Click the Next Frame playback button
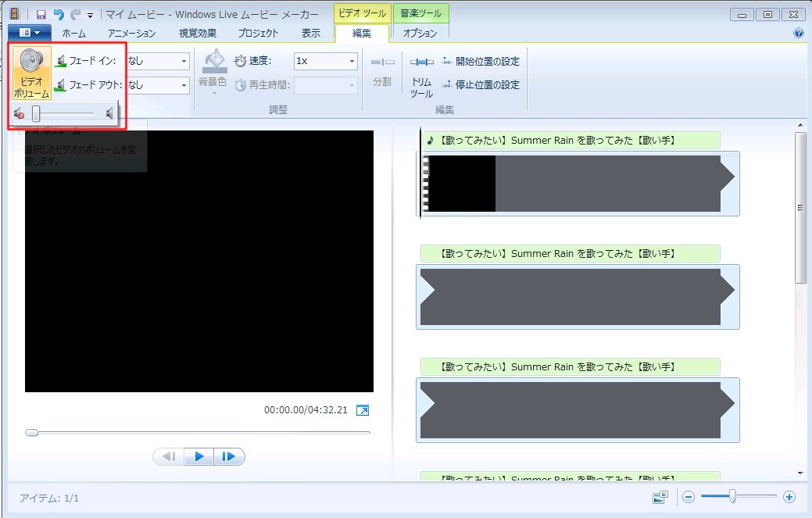The height and width of the screenshot is (518, 812). tap(229, 456)
